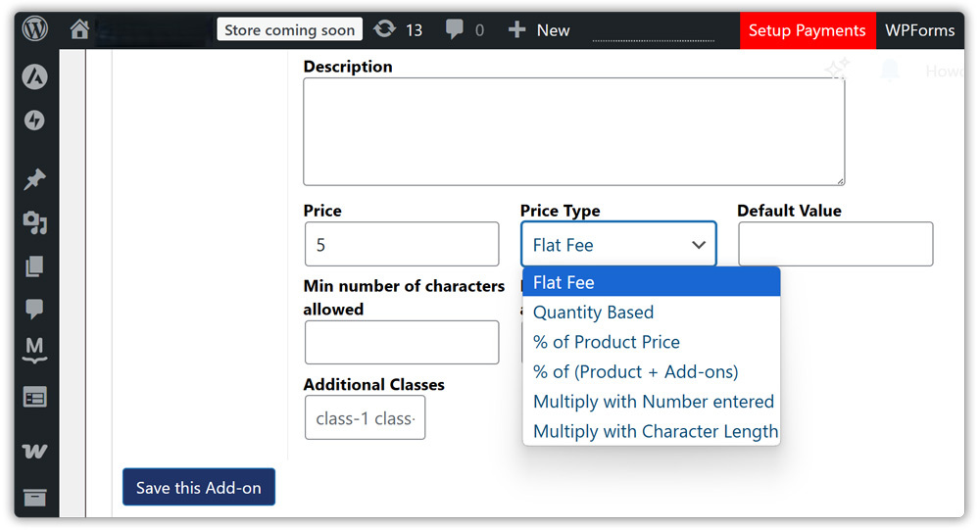Open the Astra sidebar icon
The image size is (980, 530).
[x=35, y=76]
